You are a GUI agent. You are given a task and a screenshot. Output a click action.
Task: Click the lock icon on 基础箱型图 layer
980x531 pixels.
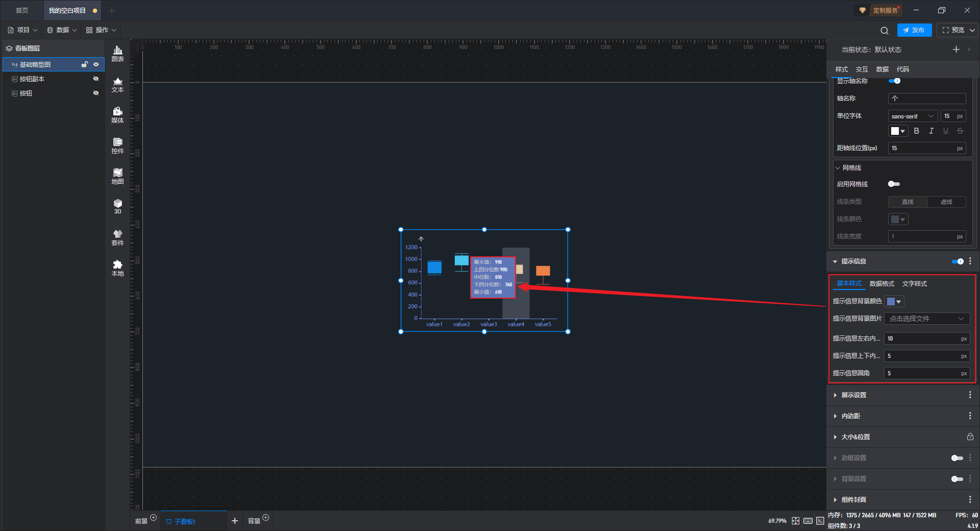click(85, 64)
